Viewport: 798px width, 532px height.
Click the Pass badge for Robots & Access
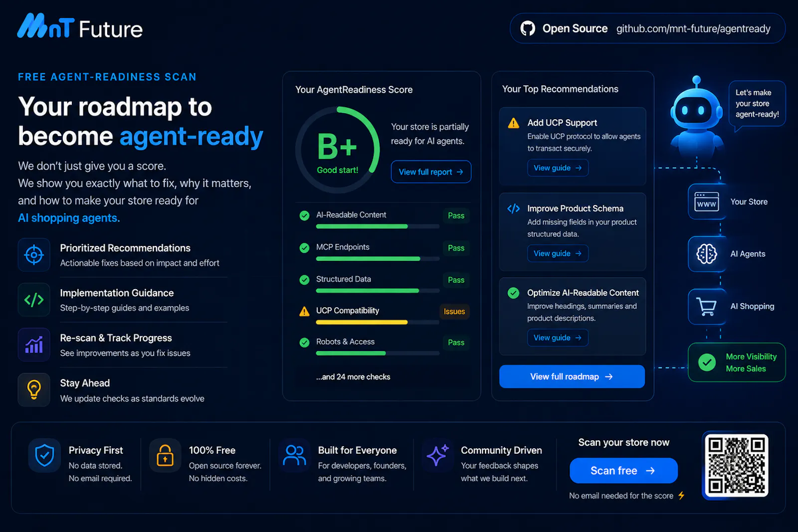point(456,343)
